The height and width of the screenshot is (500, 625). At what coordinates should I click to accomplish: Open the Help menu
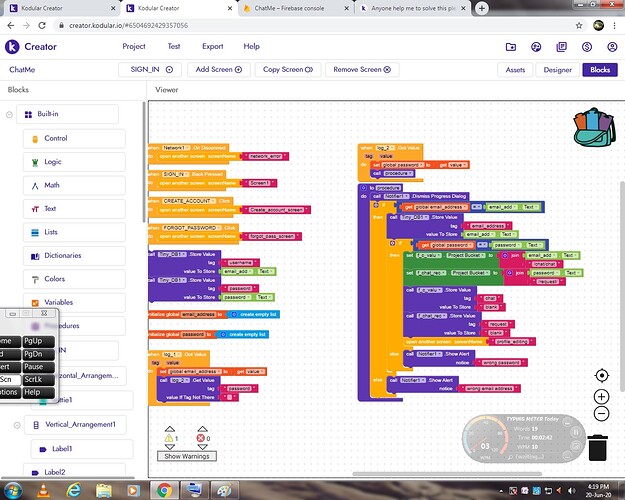point(252,46)
